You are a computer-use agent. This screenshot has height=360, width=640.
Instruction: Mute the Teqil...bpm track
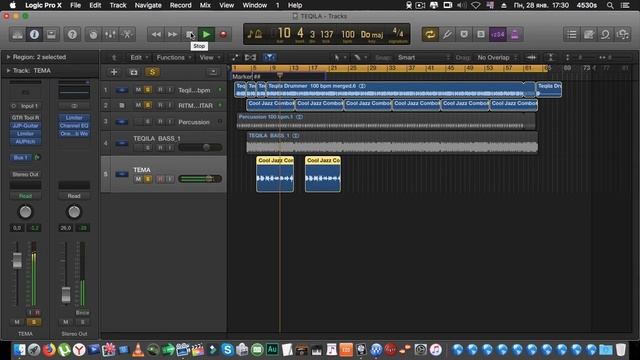pyautogui.click(x=138, y=90)
